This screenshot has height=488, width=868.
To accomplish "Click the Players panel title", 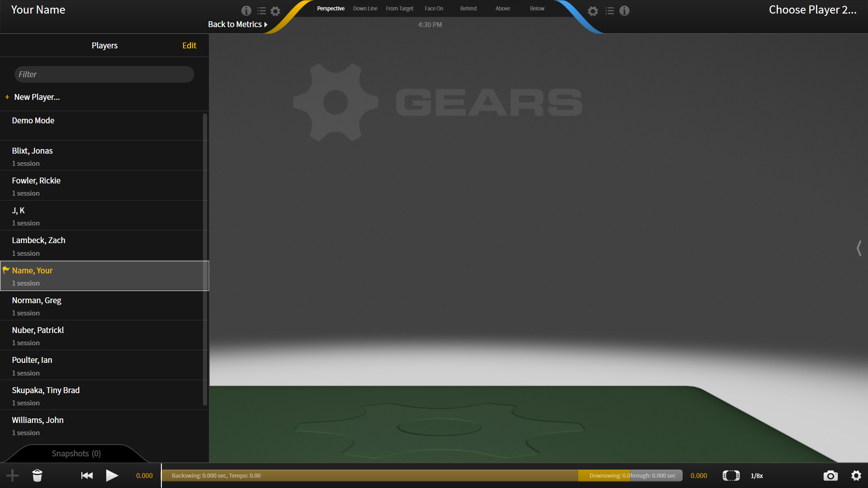I will coord(104,46).
